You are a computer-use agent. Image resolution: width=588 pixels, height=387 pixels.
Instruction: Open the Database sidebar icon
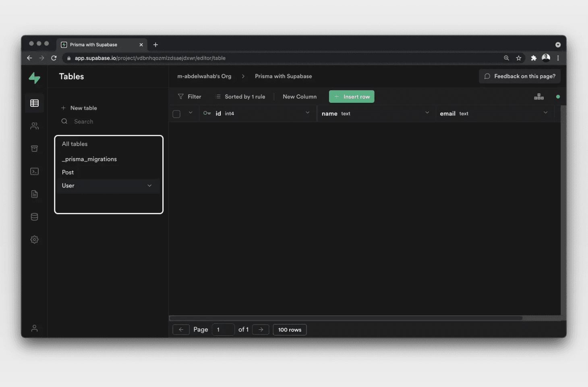(x=35, y=217)
